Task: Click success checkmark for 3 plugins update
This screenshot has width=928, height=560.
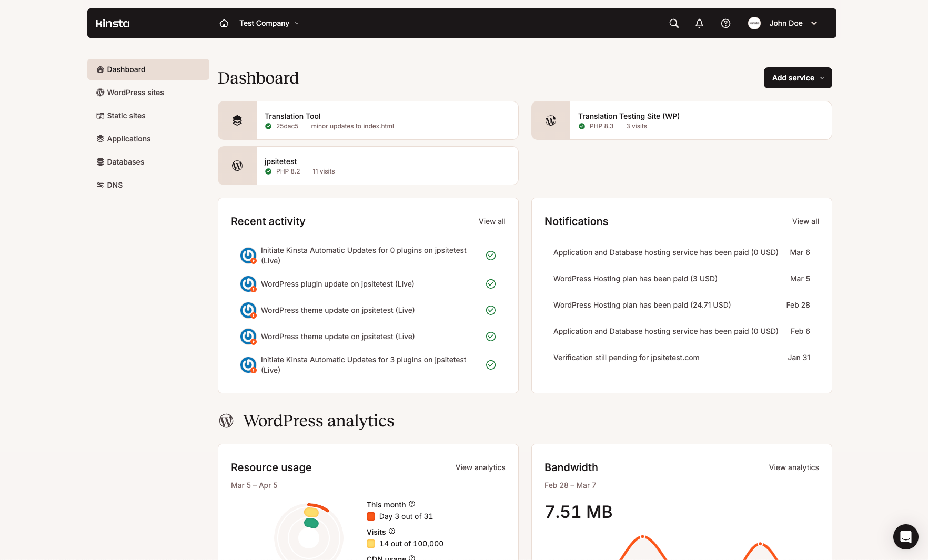Action: click(491, 365)
